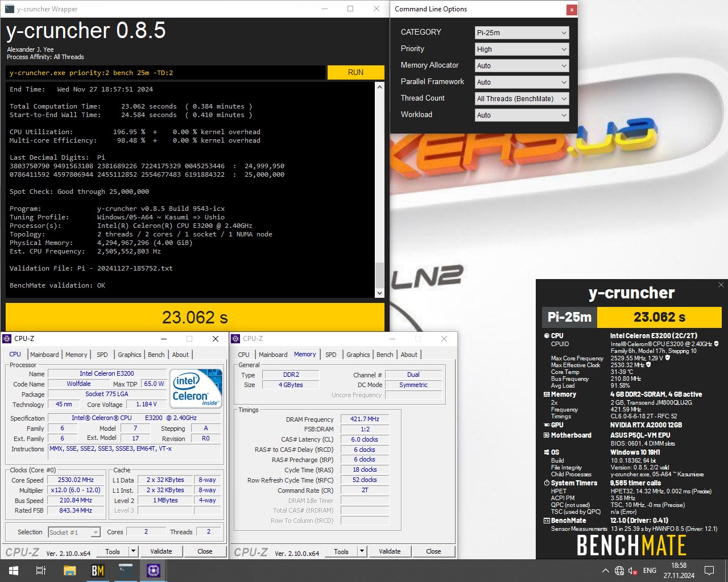Click Tools button in right CPU-Z window
This screenshot has height=582, width=728.
(x=341, y=551)
